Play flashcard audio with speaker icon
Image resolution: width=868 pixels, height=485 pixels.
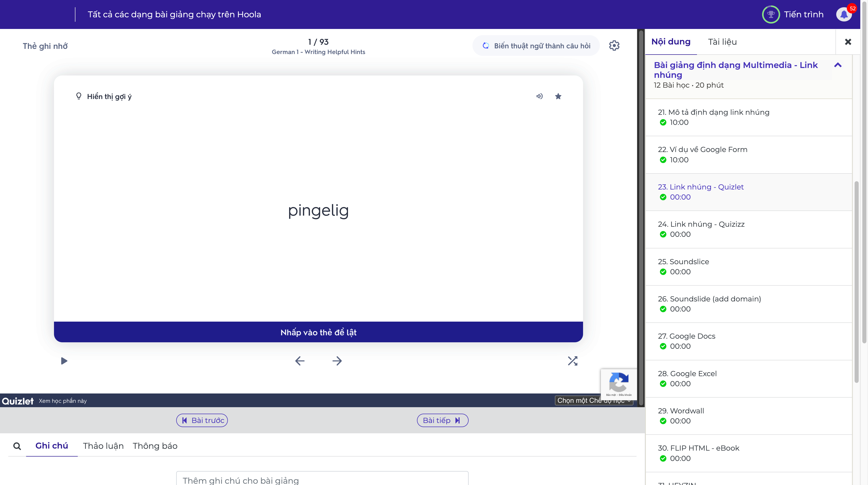[539, 96]
